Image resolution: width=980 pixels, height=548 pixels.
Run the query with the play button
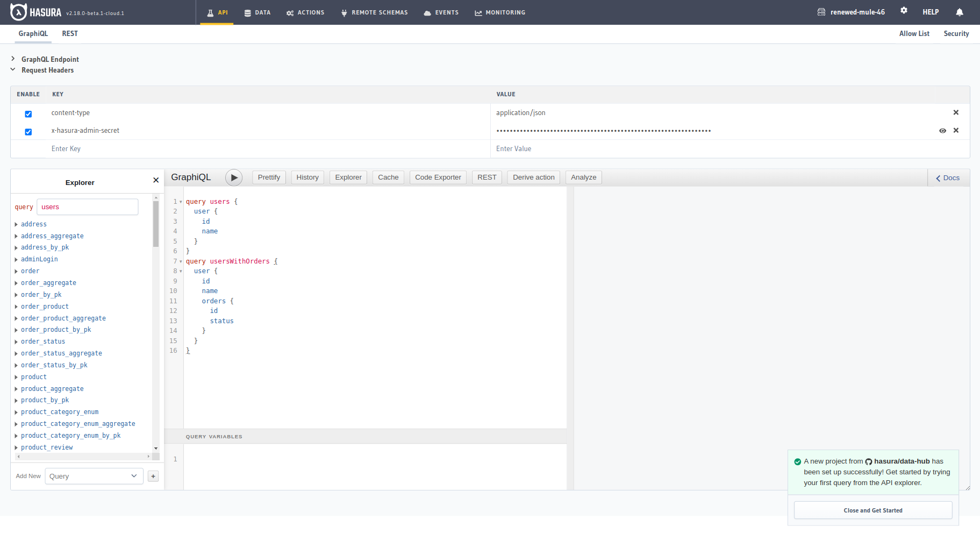(233, 177)
